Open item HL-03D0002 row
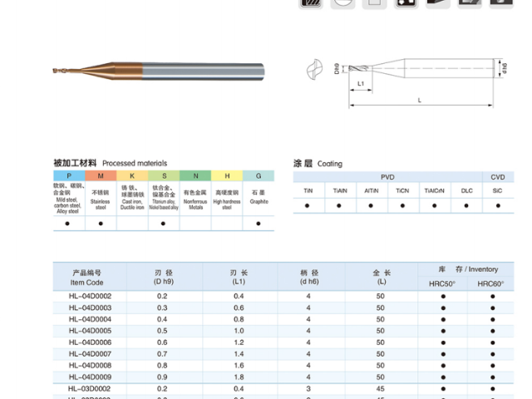Viewport: 532px width, 399px height. [x=90, y=388]
